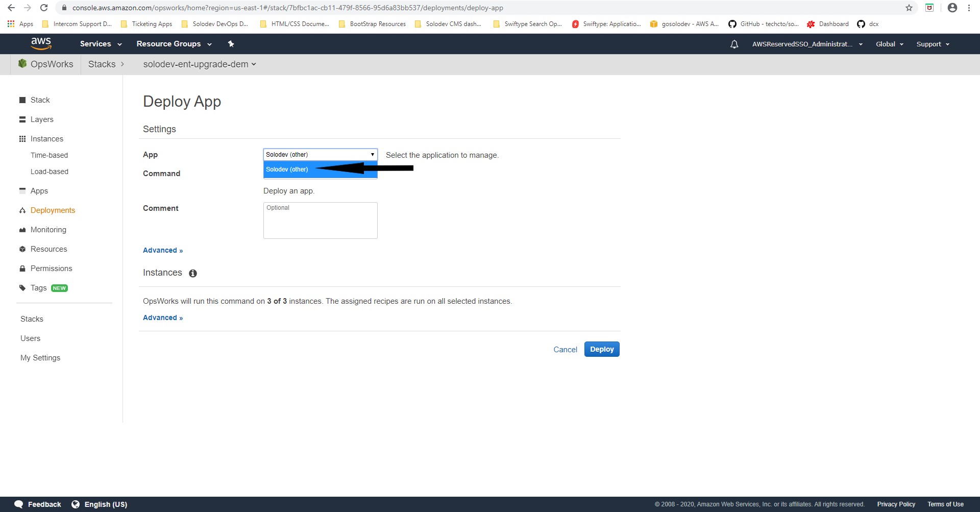This screenshot has height=512, width=980.
Task: Go to Stacks breadcrumb
Action: click(102, 64)
